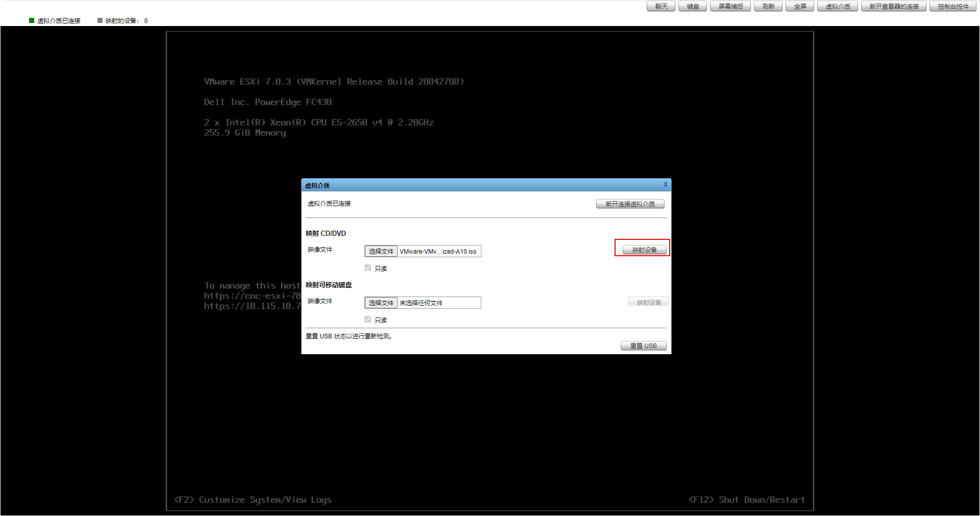The width and height of the screenshot is (980, 516).
Task: Toggle the removable disk 只读 checkbox
Action: (367, 318)
